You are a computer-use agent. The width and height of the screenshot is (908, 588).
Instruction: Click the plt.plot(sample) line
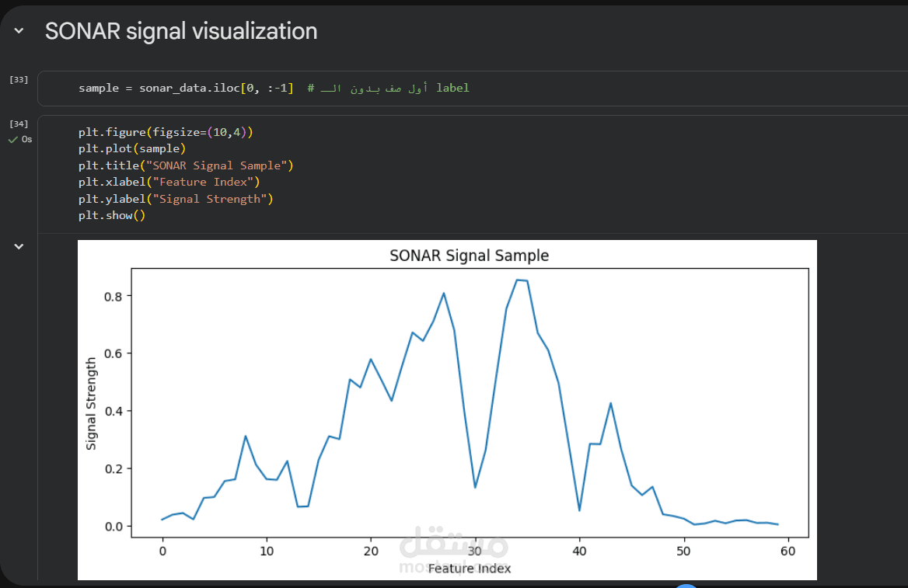pyautogui.click(x=131, y=148)
